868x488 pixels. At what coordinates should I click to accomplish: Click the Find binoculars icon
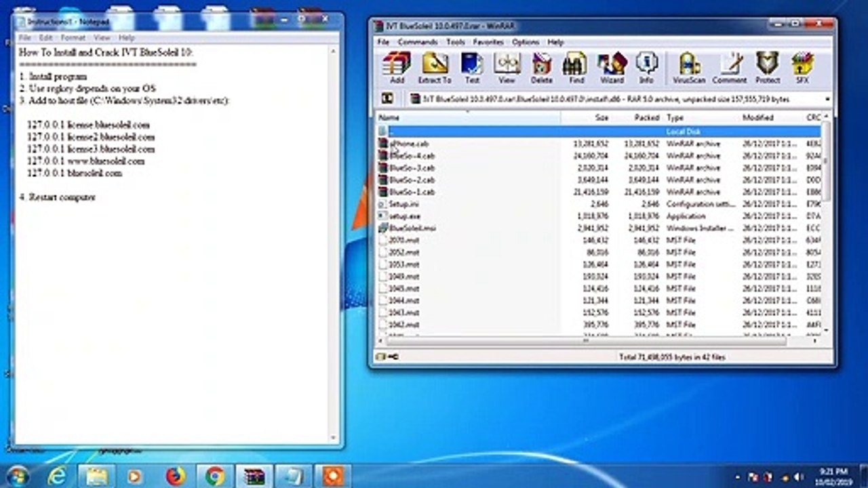click(576, 68)
